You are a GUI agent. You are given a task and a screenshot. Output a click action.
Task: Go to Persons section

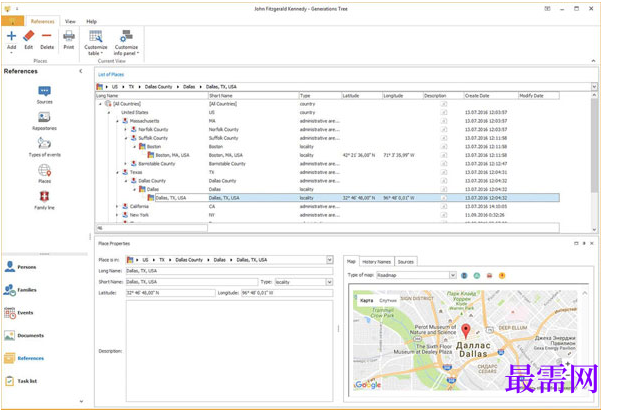click(x=20, y=267)
